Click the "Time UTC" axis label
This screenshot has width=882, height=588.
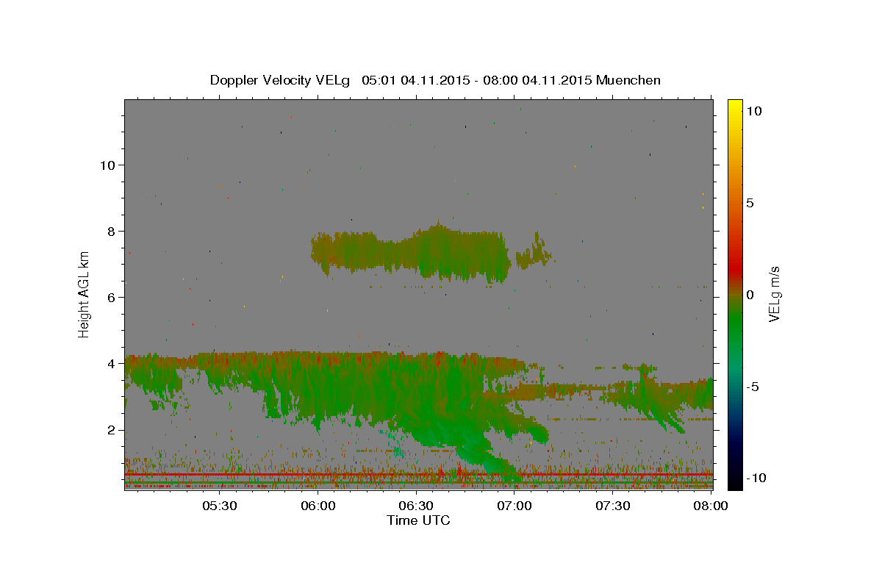[418, 520]
